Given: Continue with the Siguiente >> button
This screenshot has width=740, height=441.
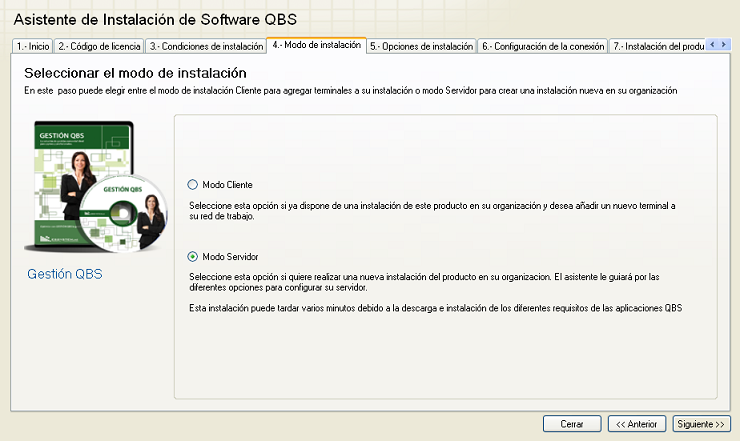Looking at the screenshot, I should coord(700,424).
